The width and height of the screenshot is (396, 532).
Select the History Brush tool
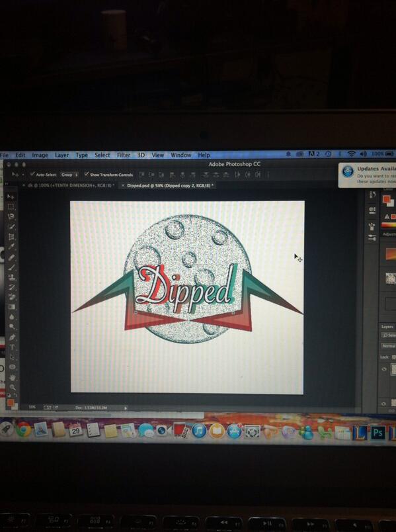(x=11, y=287)
